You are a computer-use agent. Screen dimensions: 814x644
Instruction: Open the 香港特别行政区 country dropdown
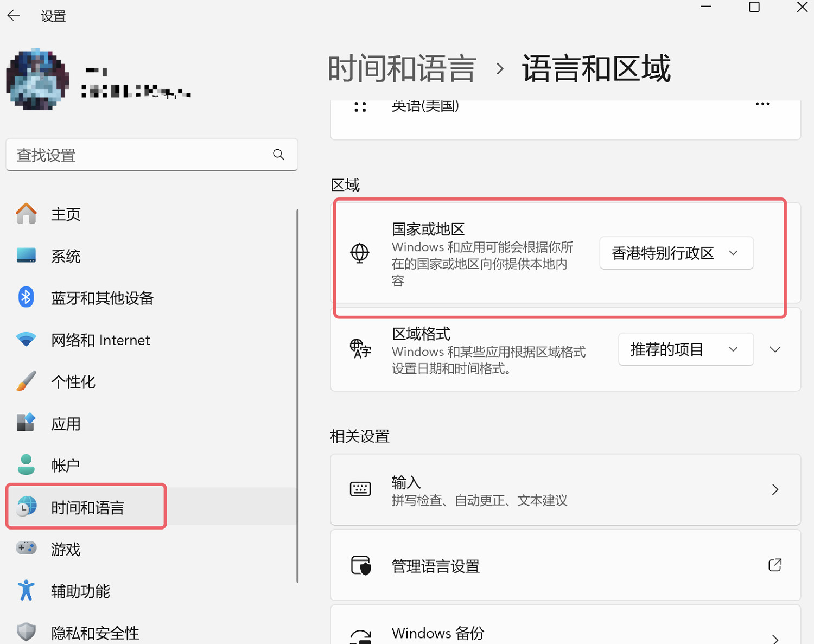[x=676, y=253]
